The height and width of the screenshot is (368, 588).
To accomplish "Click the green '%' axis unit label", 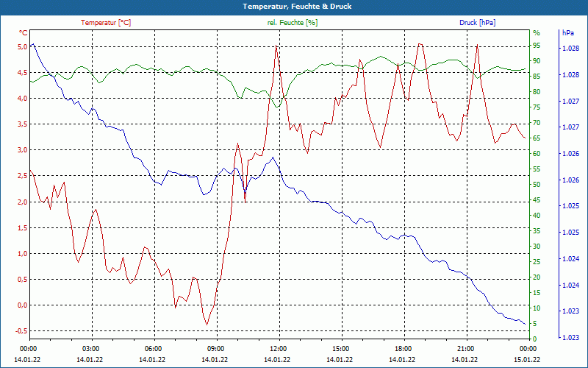I will tap(537, 33).
